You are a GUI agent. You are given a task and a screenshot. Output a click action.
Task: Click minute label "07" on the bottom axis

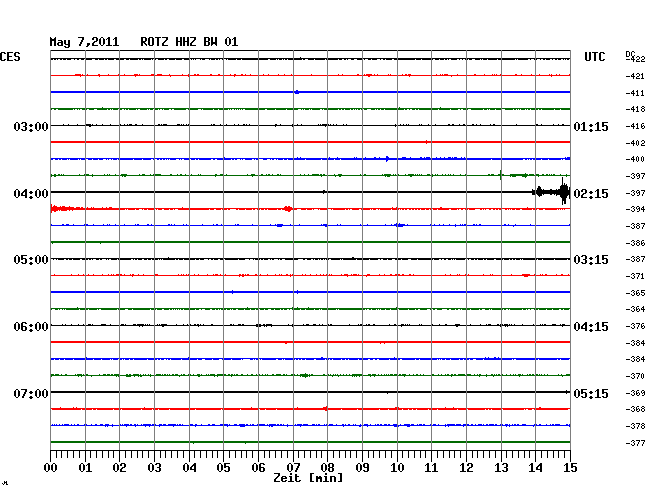(x=293, y=467)
